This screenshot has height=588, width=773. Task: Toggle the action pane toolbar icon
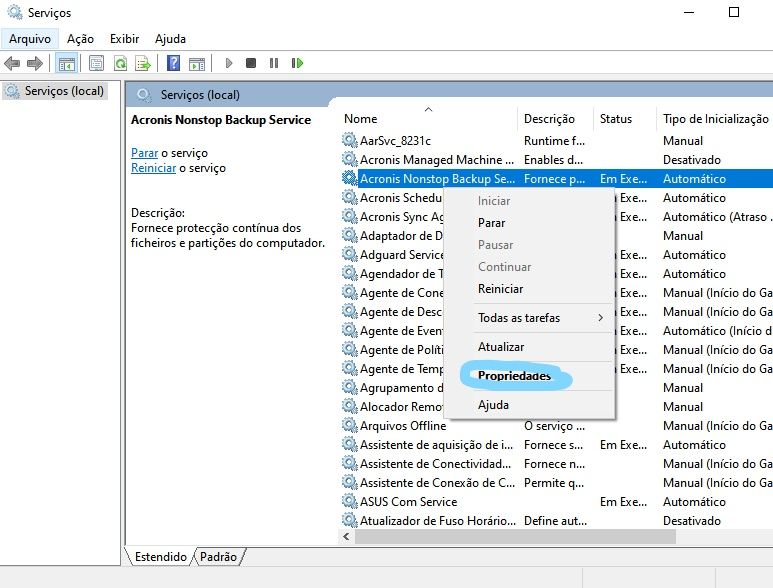197,63
